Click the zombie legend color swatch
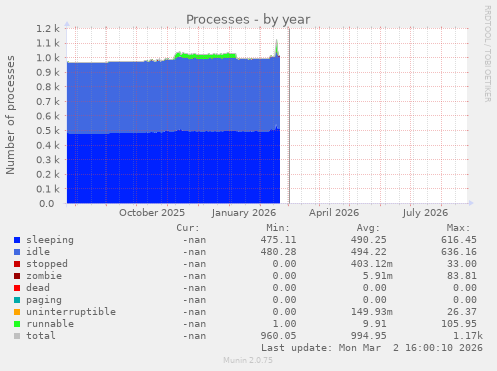497x371 pixels. pyautogui.click(x=17, y=276)
